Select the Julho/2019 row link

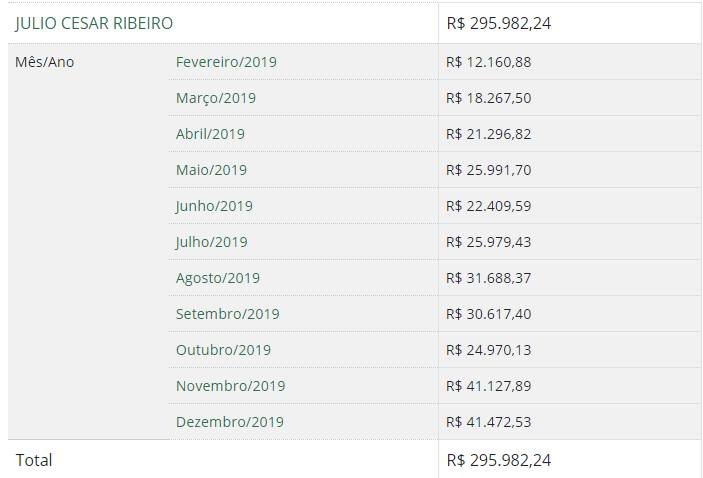(x=211, y=242)
